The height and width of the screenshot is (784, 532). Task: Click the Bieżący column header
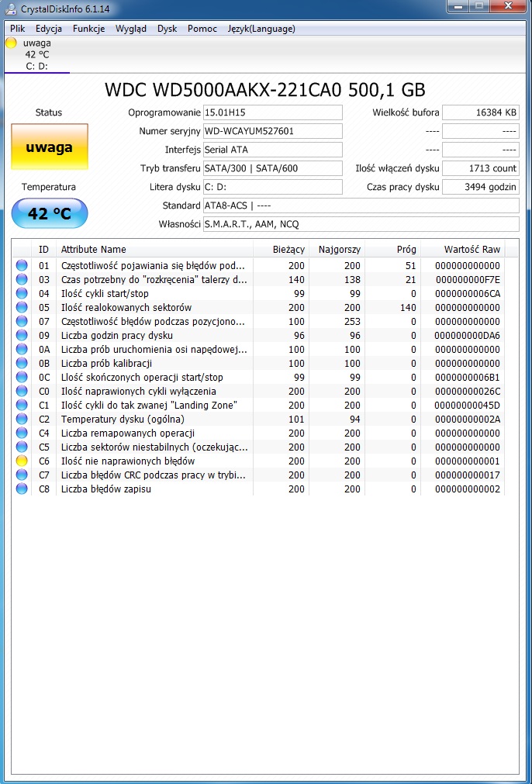[x=279, y=249]
